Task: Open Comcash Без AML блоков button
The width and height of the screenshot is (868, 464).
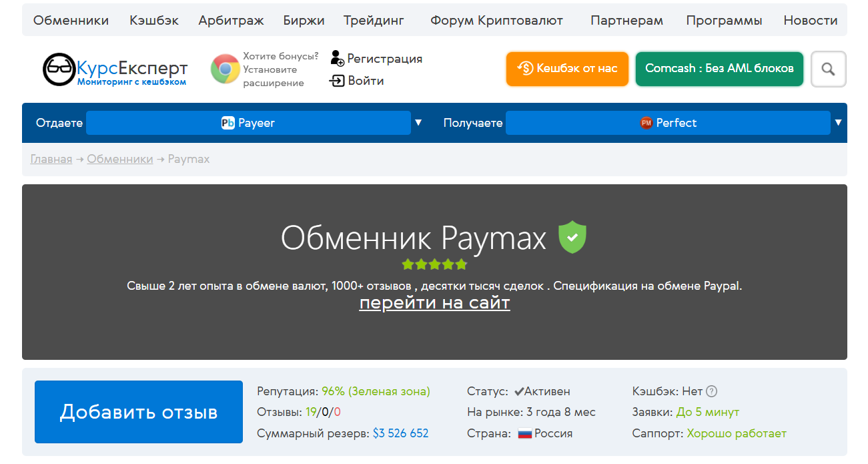Action: pyautogui.click(x=719, y=69)
